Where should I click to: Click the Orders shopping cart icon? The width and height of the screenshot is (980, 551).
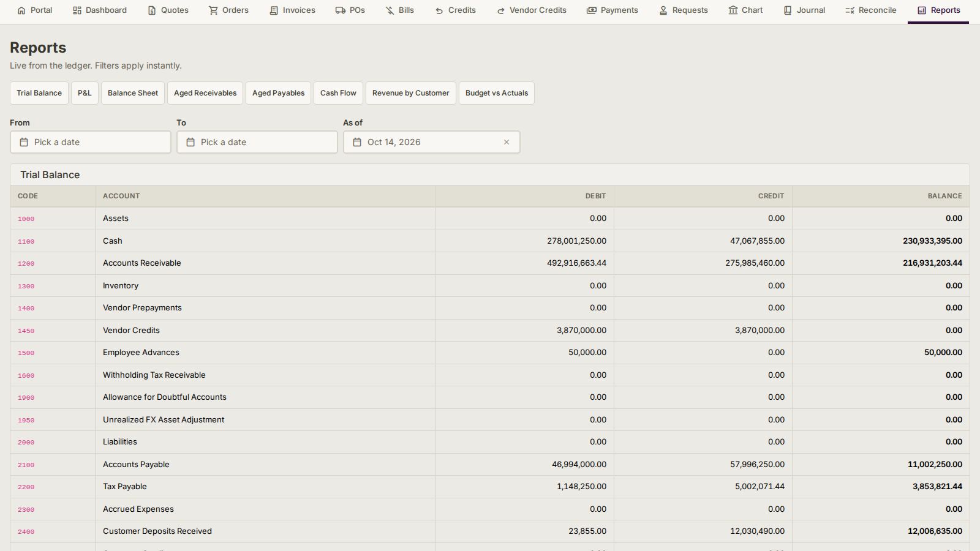pyautogui.click(x=213, y=10)
